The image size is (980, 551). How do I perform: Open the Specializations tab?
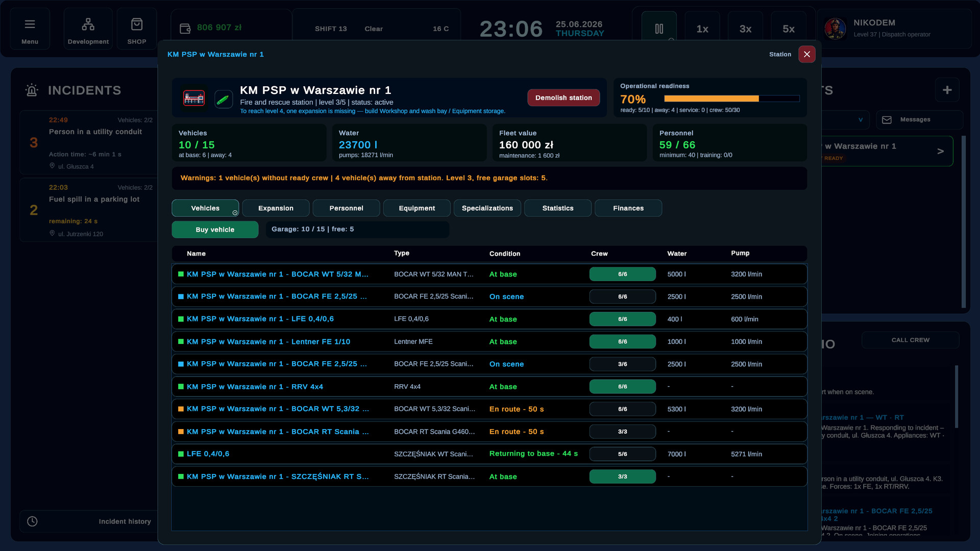[x=487, y=208]
